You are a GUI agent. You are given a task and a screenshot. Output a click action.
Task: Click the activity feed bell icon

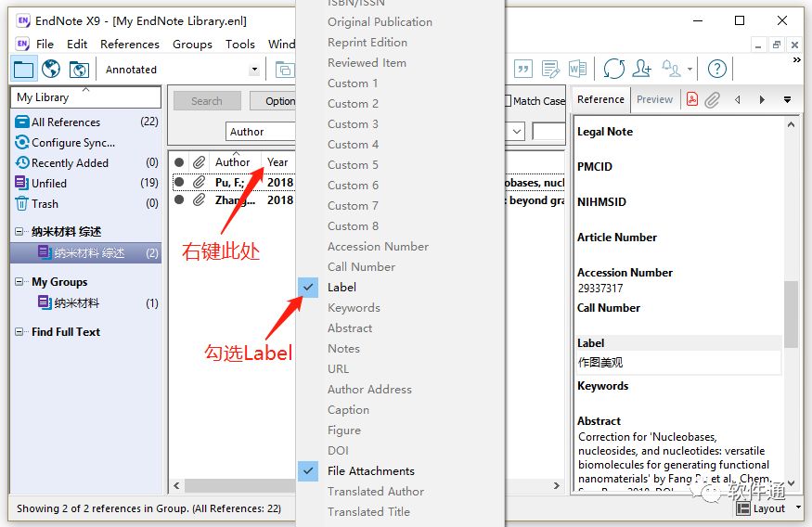pyautogui.click(x=672, y=69)
